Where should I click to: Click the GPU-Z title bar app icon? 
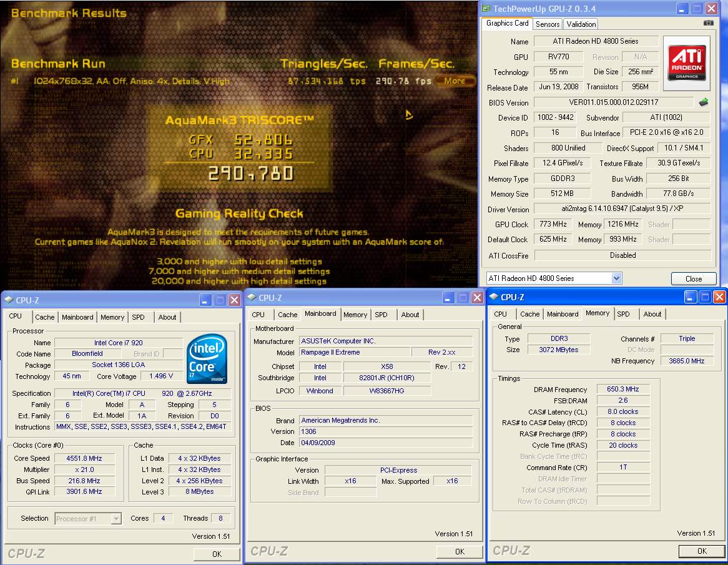(x=486, y=8)
